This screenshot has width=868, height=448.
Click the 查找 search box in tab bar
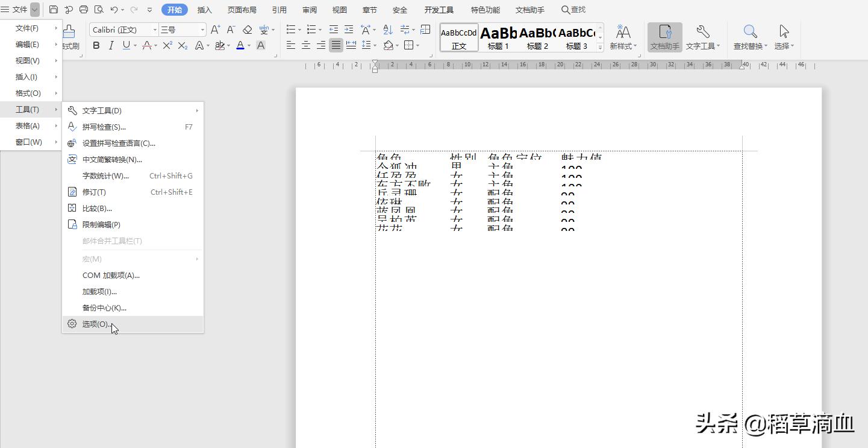tap(573, 10)
